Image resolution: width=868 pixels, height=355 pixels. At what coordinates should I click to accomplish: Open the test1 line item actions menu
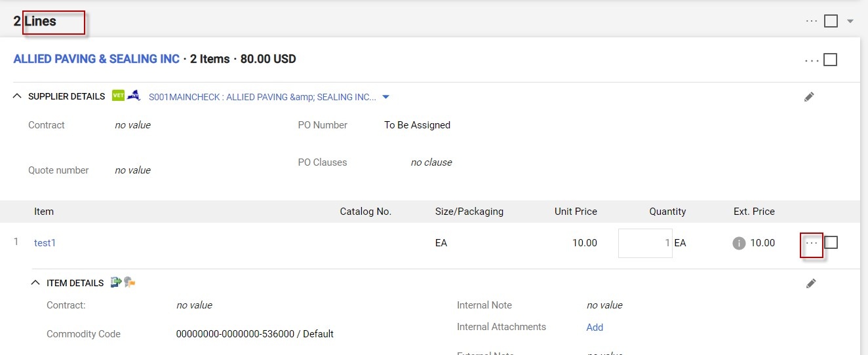(x=812, y=243)
